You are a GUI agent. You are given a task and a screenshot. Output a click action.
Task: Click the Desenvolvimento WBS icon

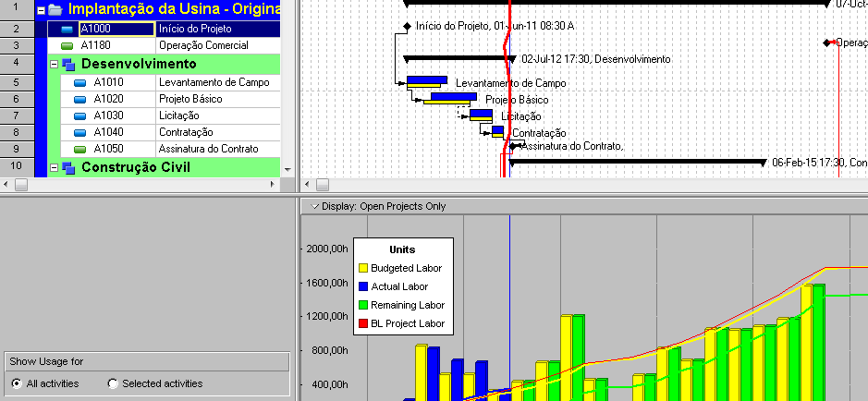click(68, 65)
